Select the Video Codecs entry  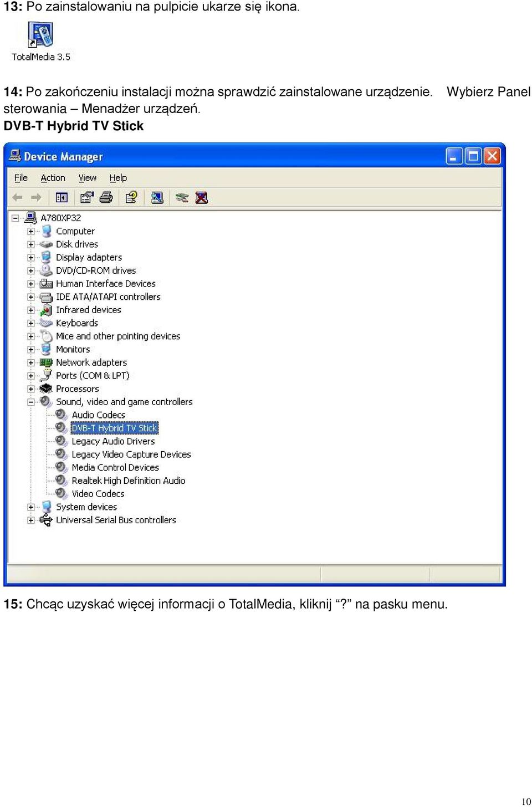point(98,494)
